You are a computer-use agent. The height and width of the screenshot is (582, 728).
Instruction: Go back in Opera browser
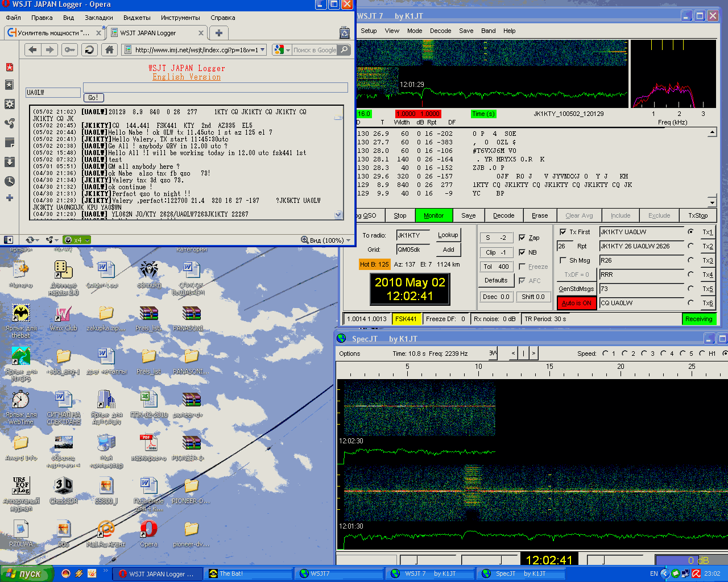33,50
